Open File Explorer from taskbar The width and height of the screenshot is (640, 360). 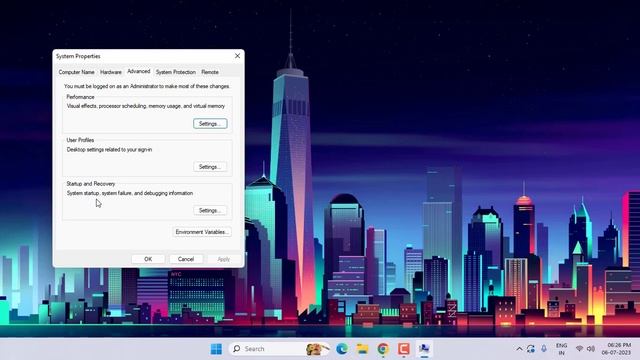[x=362, y=349]
